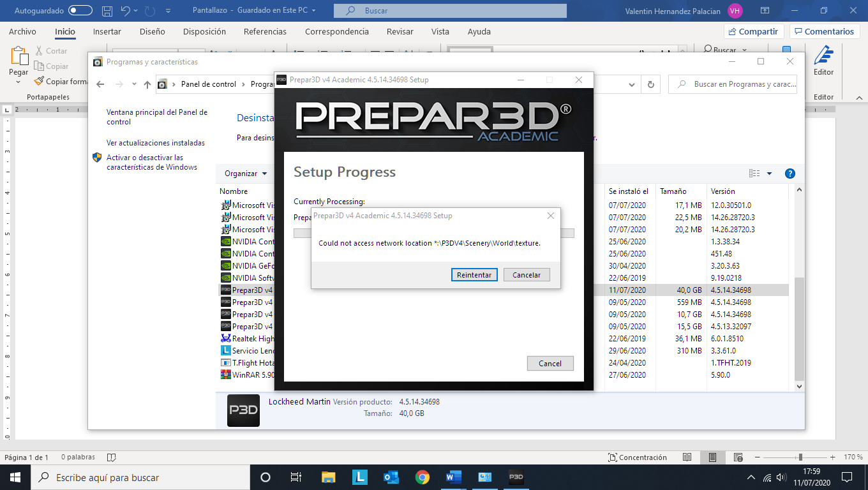The width and height of the screenshot is (868, 490).
Task: Open the Vista ribbon tab
Action: pos(440,31)
